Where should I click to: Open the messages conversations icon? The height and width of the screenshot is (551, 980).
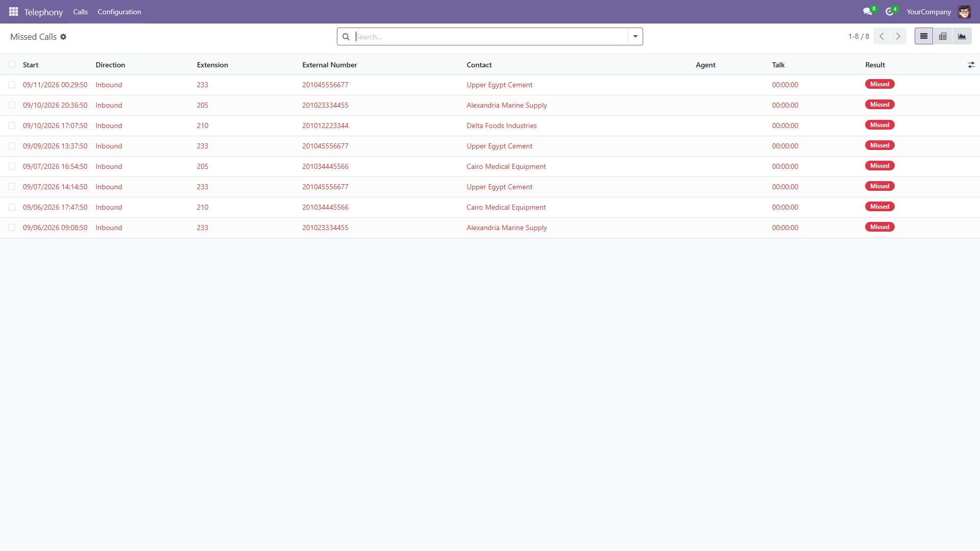tap(867, 11)
